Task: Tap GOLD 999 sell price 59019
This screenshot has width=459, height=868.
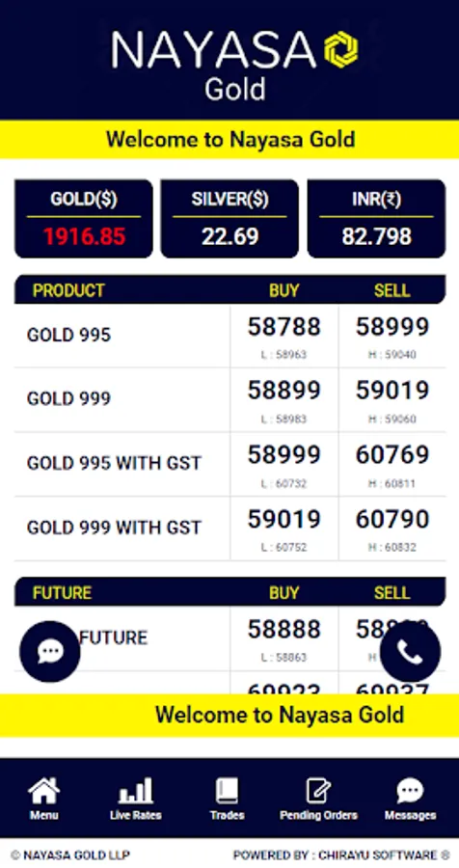Action: pos(392,391)
